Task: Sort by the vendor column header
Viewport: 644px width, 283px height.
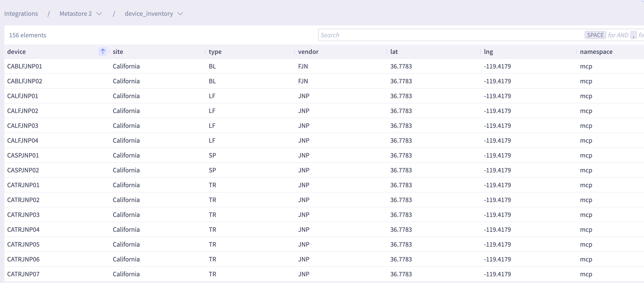Action: 308,51
